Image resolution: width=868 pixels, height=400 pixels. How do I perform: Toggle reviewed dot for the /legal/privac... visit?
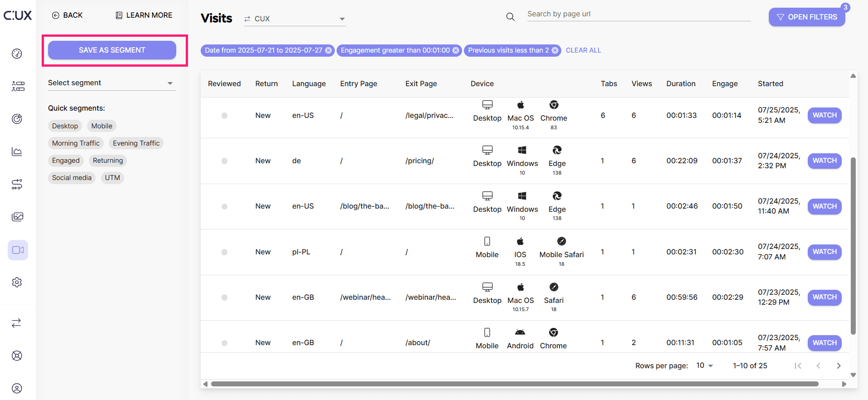point(224,116)
